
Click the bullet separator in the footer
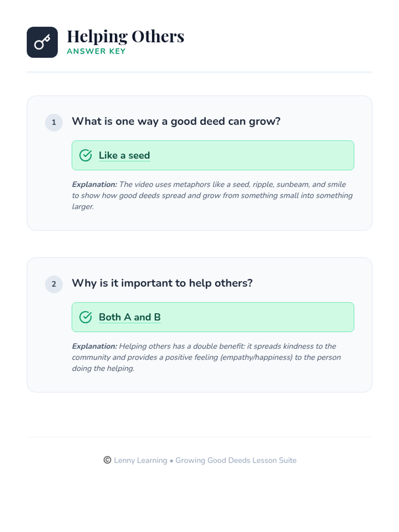click(x=172, y=461)
